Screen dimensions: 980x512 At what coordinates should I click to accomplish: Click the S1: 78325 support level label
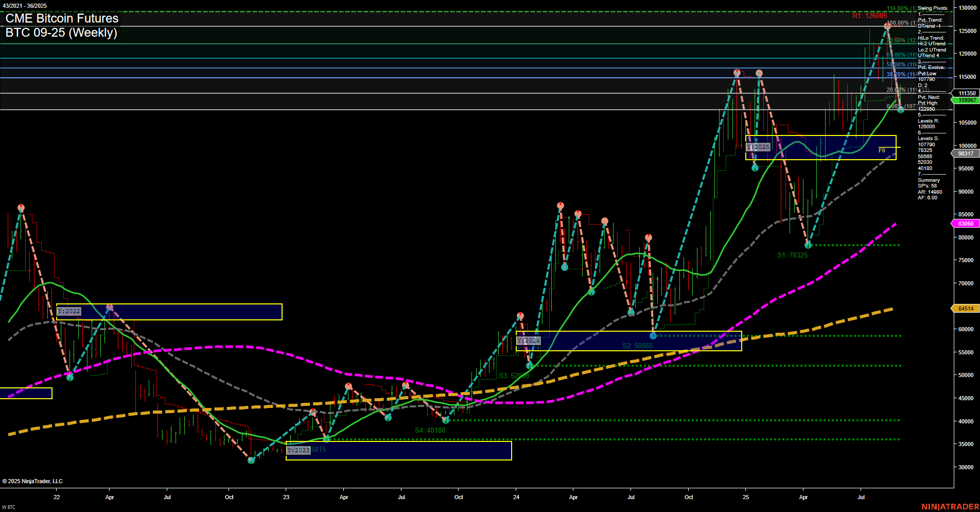pyautogui.click(x=793, y=254)
